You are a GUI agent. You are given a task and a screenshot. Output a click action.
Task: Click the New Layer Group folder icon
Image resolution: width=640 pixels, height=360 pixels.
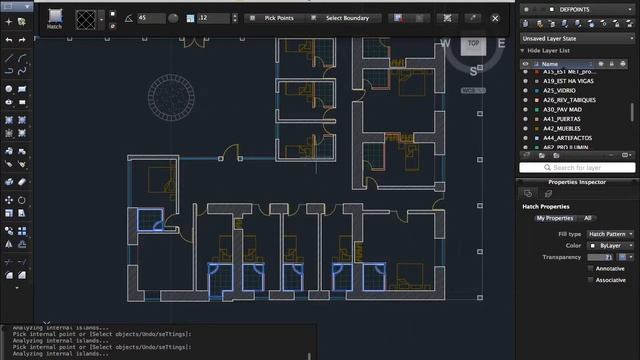[542, 156]
